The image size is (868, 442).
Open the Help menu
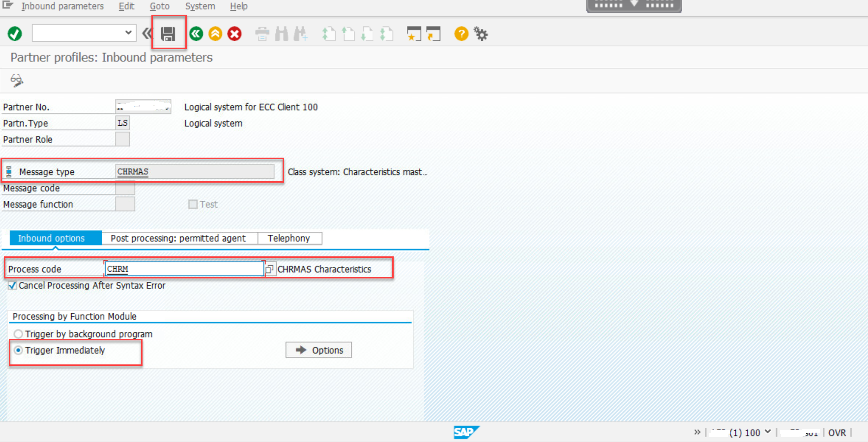coord(239,6)
